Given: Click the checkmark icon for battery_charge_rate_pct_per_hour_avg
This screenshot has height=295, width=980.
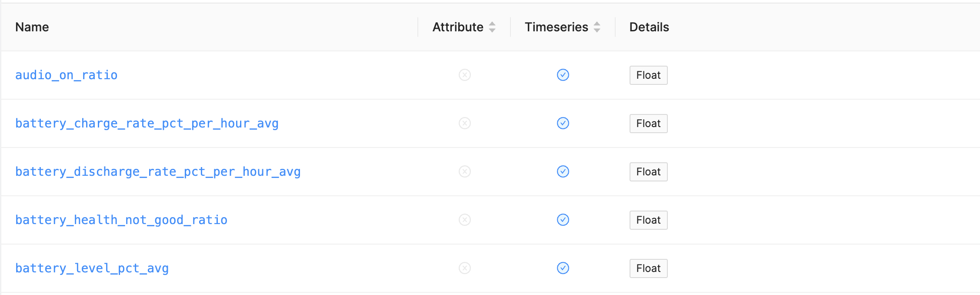Looking at the screenshot, I should (x=563, y=124).
